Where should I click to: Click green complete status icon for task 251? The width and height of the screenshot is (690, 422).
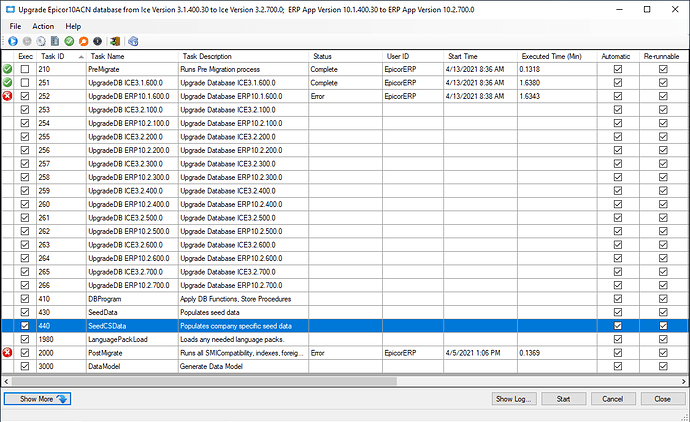[x=7, y=83]
